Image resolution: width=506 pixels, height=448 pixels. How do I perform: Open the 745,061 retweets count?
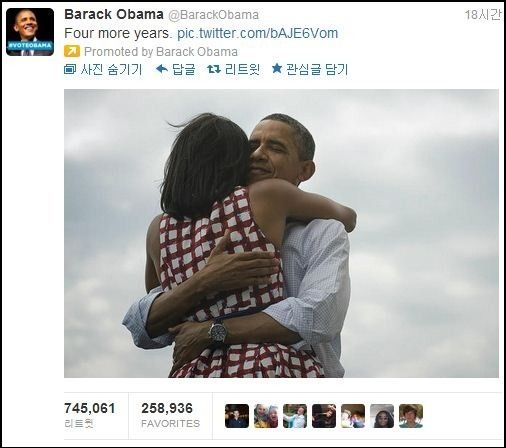(x=89, y=415)
